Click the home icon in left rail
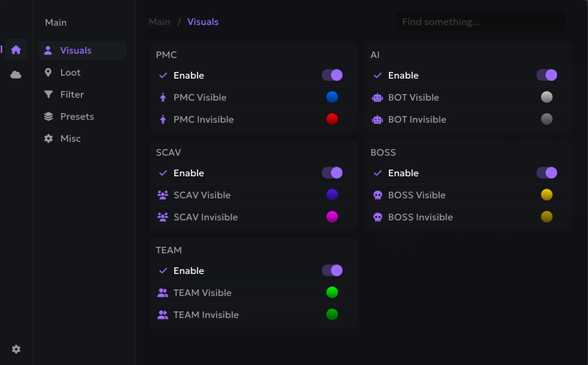 (x=15, y=50)
